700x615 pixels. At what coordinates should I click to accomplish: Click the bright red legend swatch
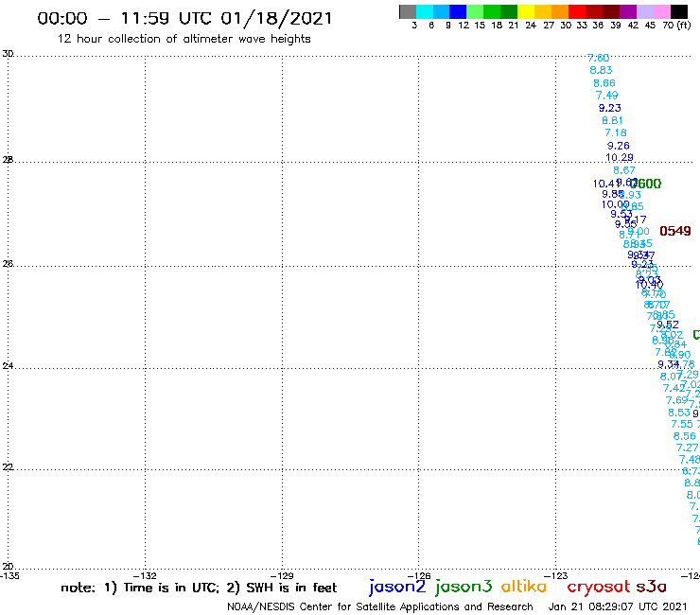click(577, 11)
